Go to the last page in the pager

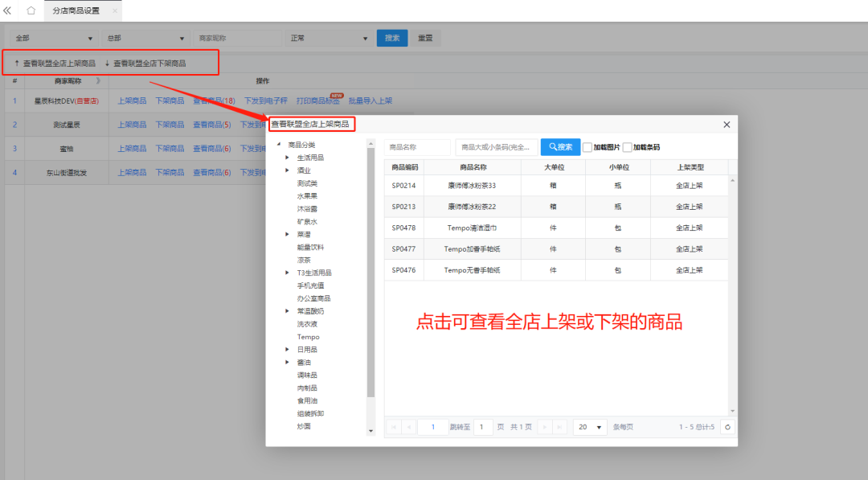coord(560,427)
